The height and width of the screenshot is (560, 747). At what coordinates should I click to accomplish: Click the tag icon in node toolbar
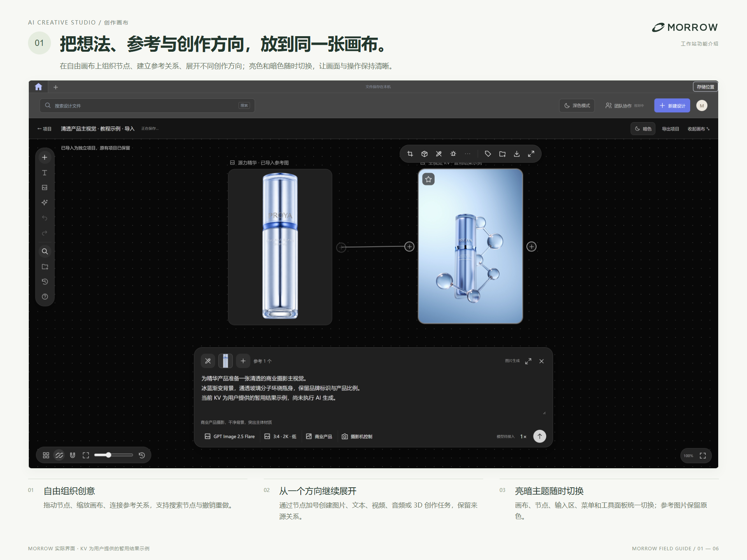click(x=488, y=154)
